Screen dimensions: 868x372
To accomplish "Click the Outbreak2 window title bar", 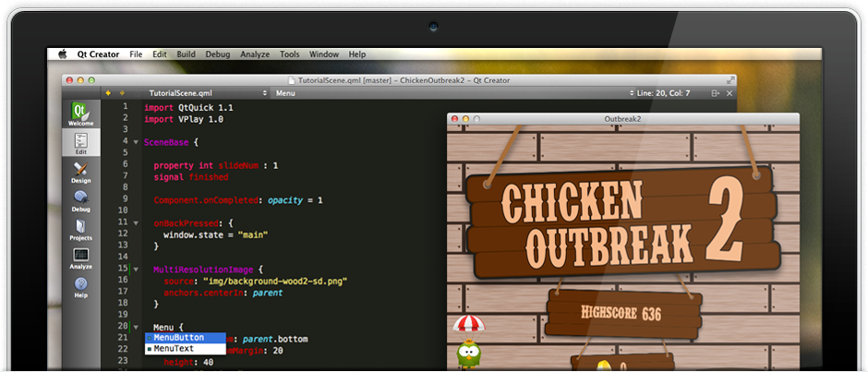I will click(x=622, y=119).
